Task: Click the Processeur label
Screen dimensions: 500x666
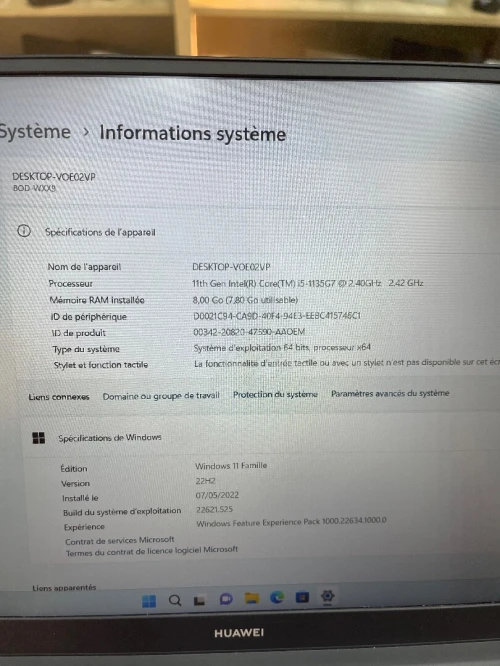Action: (x=71, y=284)
